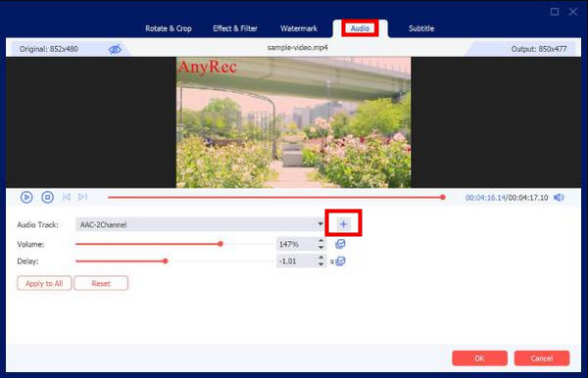Click the Volume 147% input field
The image size is (588, 378).
tap(297, 244)
